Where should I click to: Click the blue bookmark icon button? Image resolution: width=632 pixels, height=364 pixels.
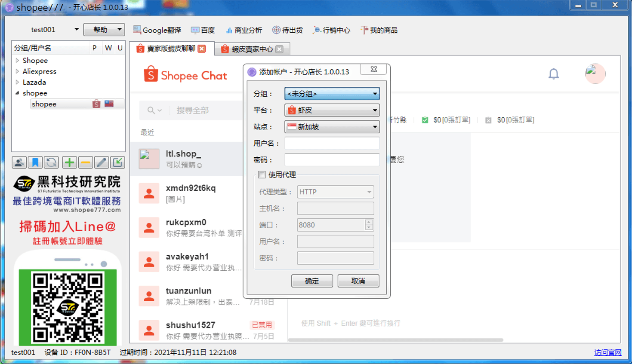[x=35, y=162]
